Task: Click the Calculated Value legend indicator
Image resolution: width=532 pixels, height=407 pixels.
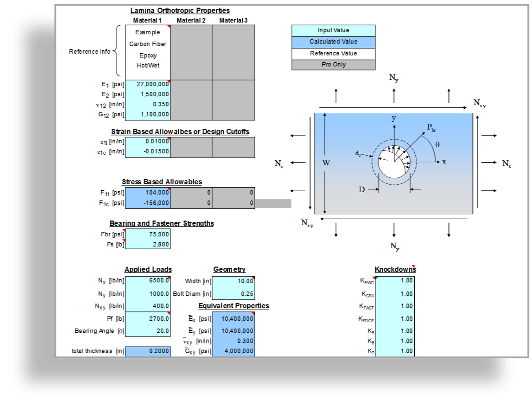Action: click(325, 44)
